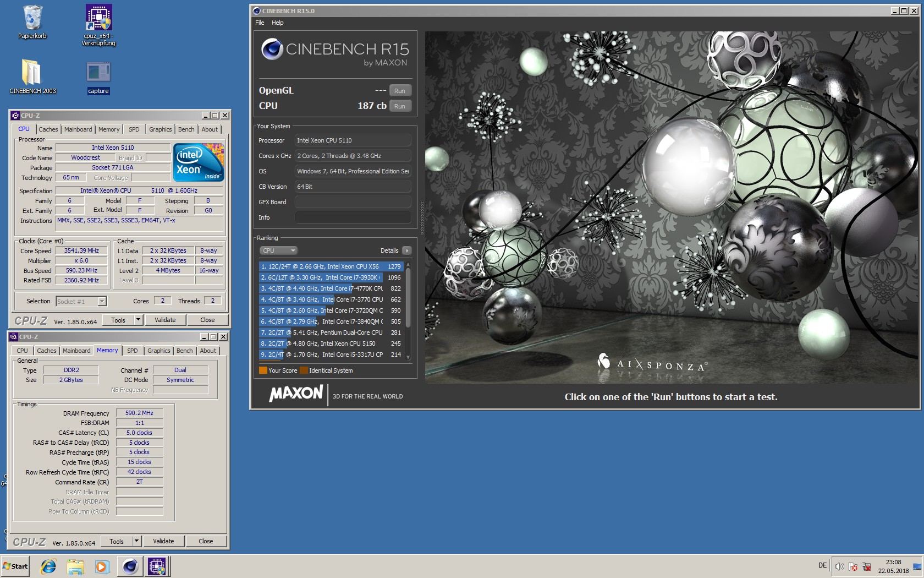Click the Identical System brown legend swatch

[304, 370]
